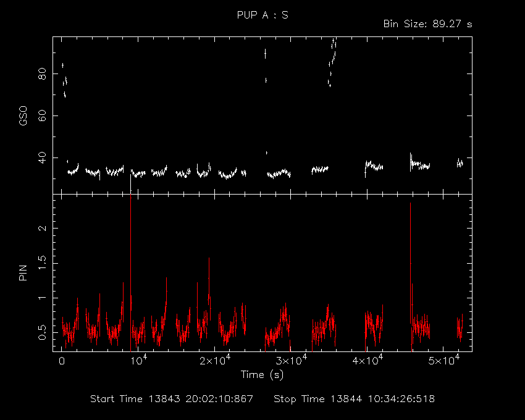Image resolution: width=525 pixels, height=420 pixels.
Task: Click the time axis label 10^4
Action: [138, 359]
